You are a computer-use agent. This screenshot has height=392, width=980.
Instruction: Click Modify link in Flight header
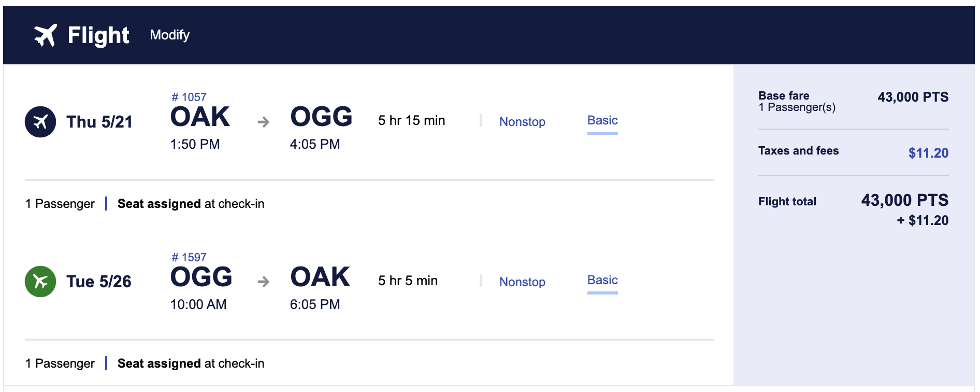click(x=169, y=35)
